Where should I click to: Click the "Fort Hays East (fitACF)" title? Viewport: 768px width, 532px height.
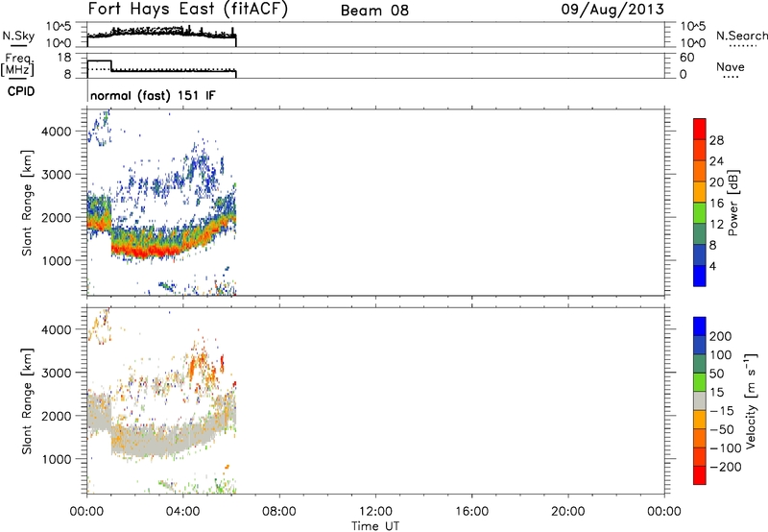(187, 10)
